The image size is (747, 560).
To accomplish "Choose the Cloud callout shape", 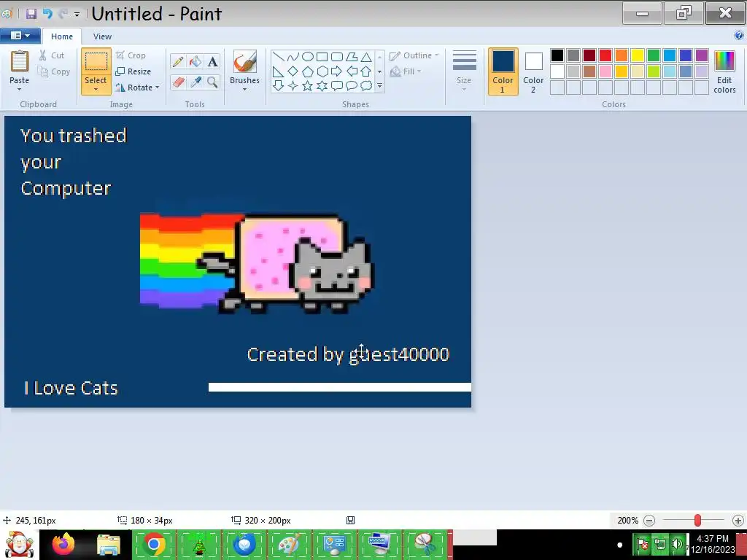I will (366, 86).
